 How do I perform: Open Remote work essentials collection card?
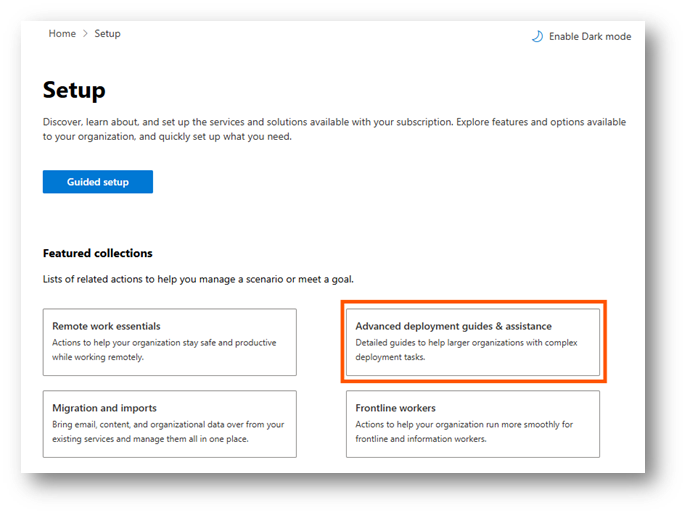170,342
